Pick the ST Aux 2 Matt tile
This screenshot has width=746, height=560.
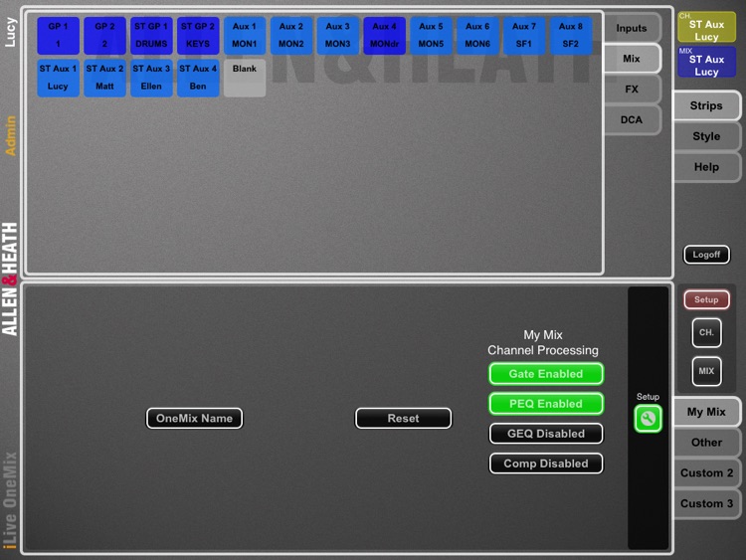pyautogui.click(x=104, y=78)
